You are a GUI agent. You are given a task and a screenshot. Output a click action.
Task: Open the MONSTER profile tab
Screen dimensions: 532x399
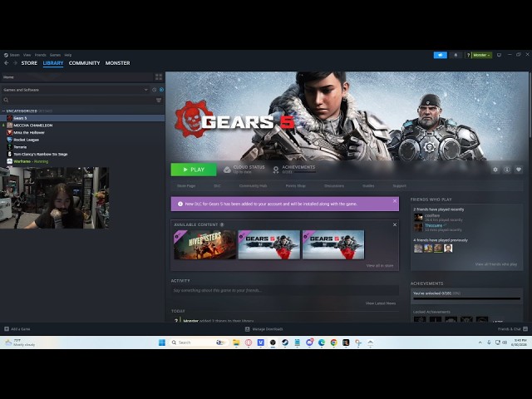[117, 63]
